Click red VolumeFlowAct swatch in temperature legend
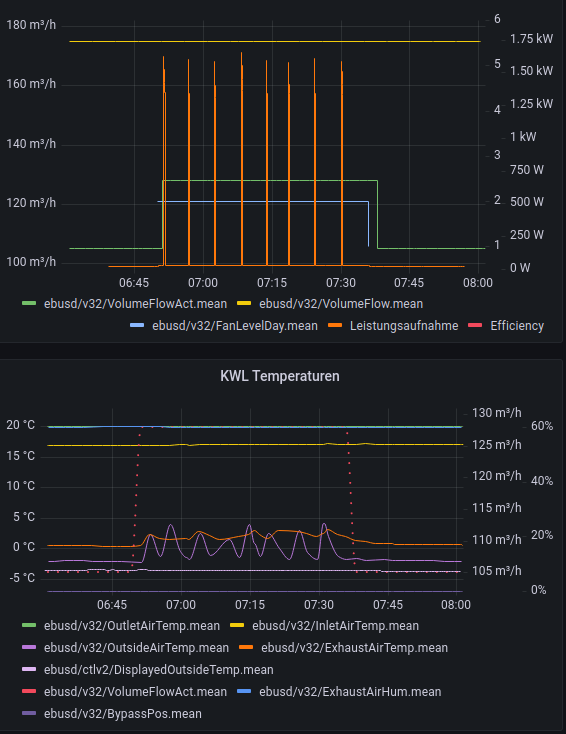The width and height of the screenshot is (566, 734). point(29,692)
